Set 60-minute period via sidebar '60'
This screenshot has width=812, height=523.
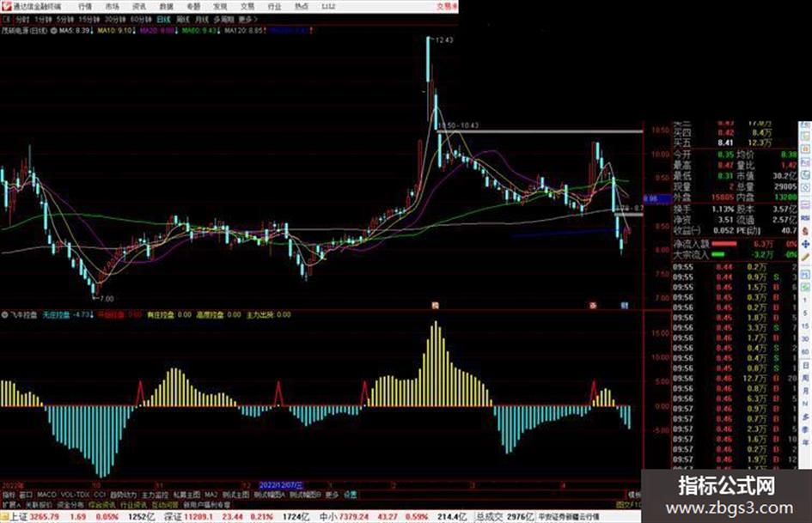point(805,352)
